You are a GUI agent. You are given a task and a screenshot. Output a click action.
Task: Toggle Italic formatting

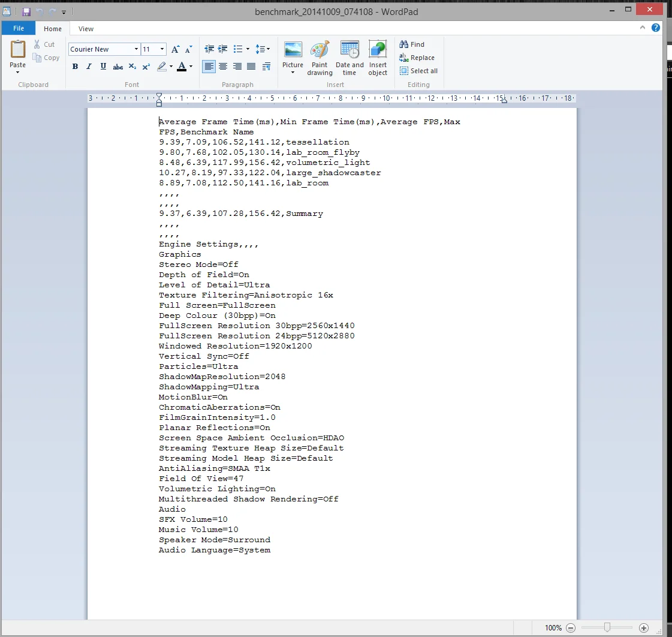coord(89,67)
